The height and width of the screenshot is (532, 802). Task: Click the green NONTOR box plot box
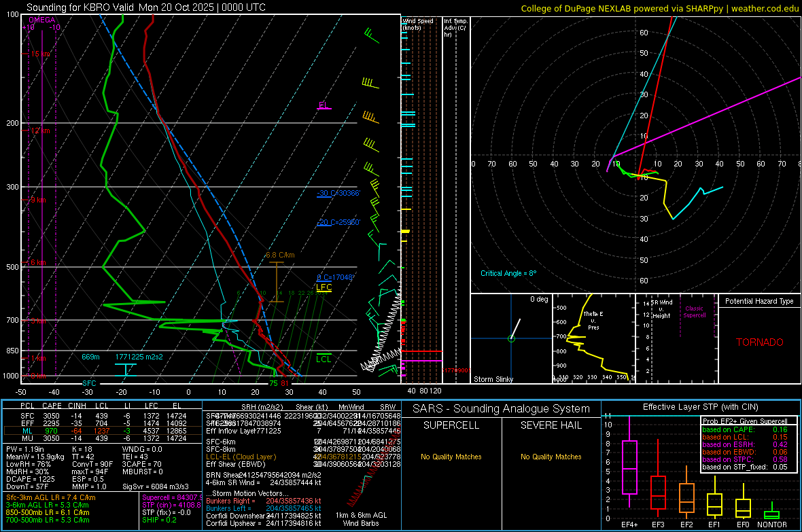(x=771, y=514)
